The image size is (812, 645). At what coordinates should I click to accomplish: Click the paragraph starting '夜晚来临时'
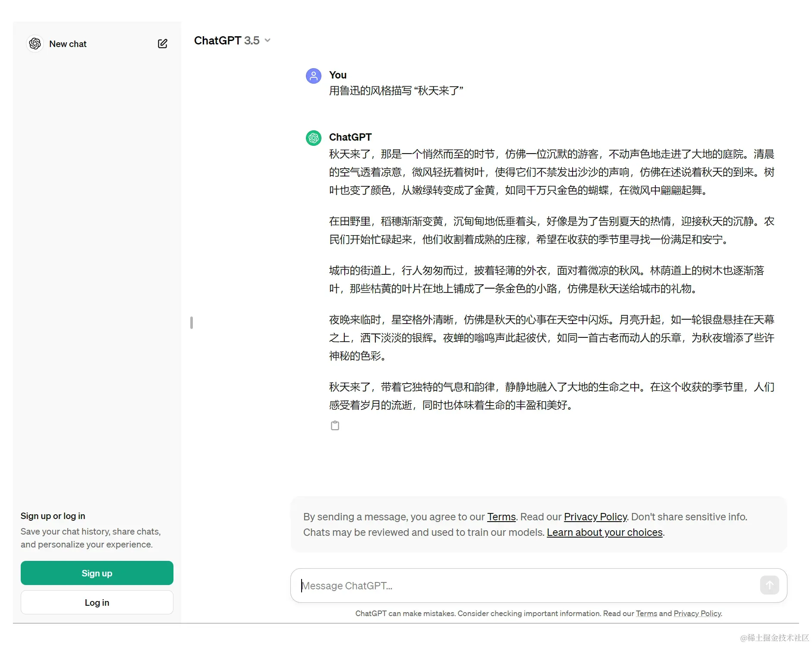[551, 338]
